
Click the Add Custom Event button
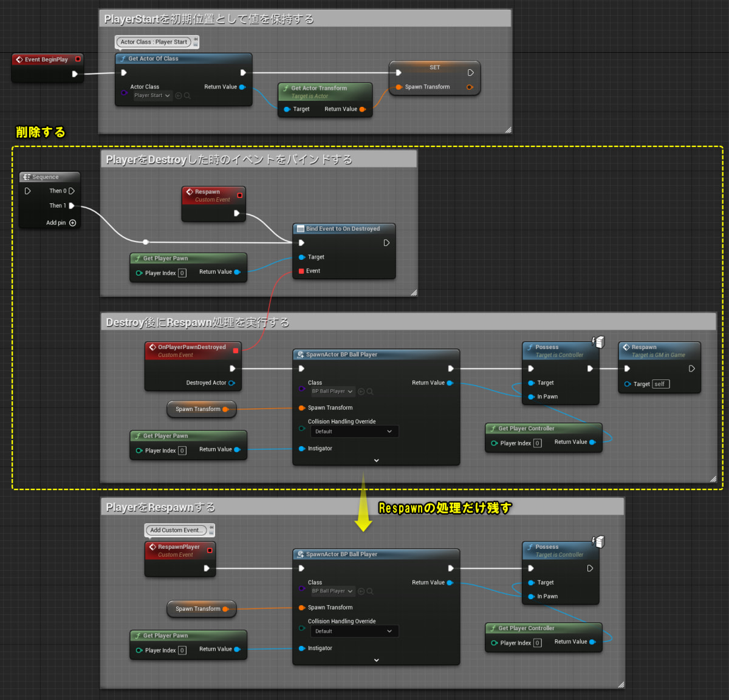(x=177, y=530)
